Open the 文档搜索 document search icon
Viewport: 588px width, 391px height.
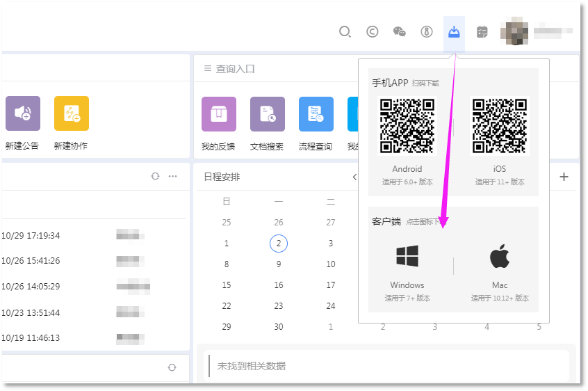click(268, 114)
